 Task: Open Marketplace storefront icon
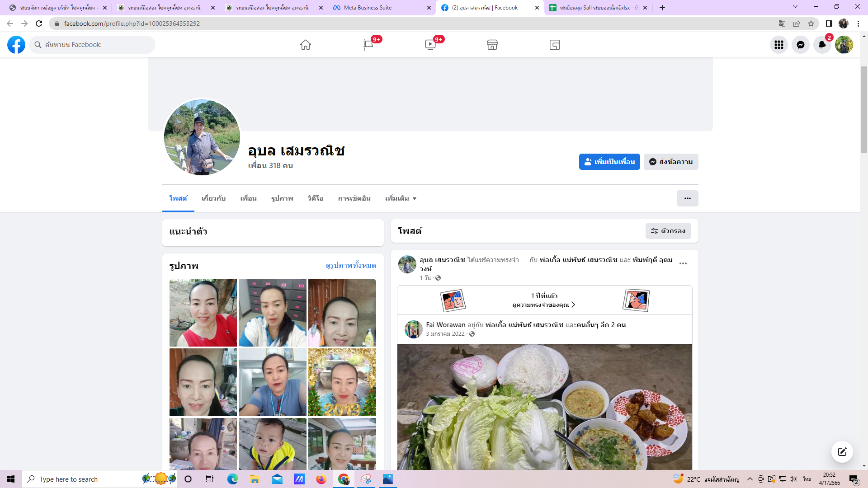(492, 45)
